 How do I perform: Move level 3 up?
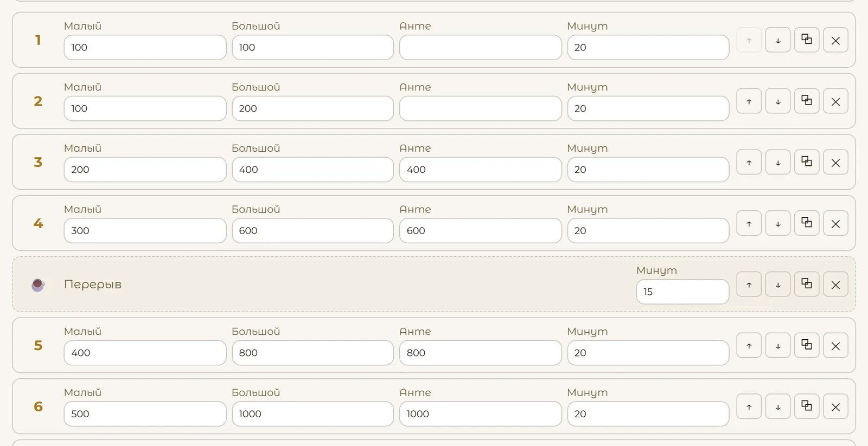coord(749,163)
